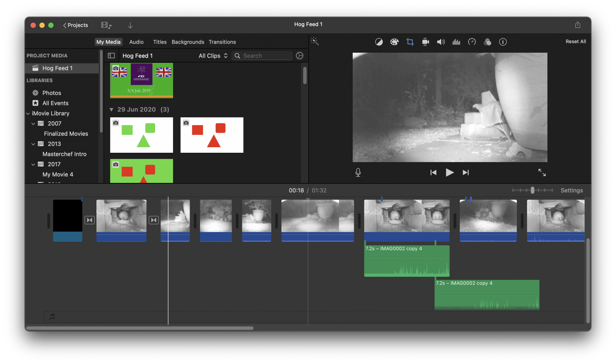Select upper 7.2s IMAG0002 copy 4 audio clip
This screenshot has width=616, height=364.
[407, 261]
